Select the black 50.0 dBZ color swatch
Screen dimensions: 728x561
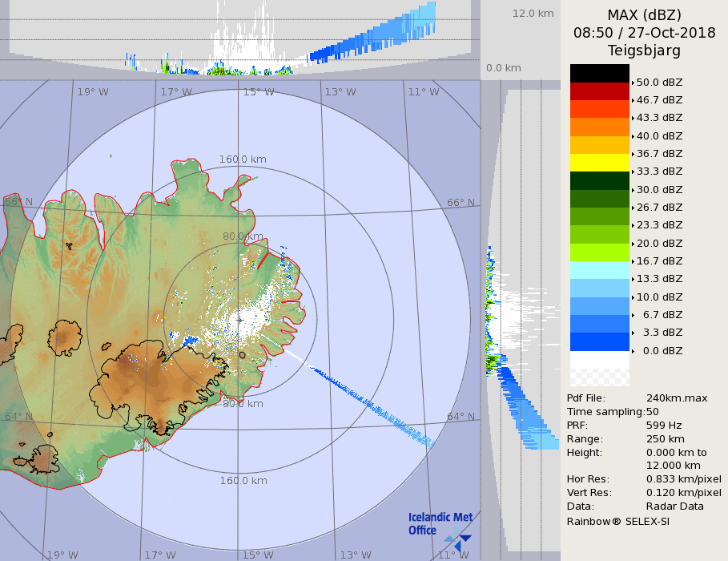[x=599, y=73]
